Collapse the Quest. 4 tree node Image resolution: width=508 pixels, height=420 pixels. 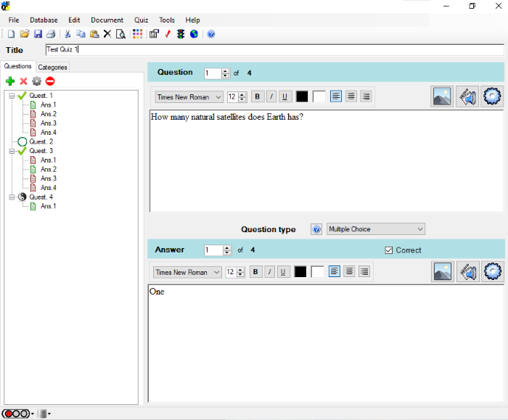coord(12,197)
